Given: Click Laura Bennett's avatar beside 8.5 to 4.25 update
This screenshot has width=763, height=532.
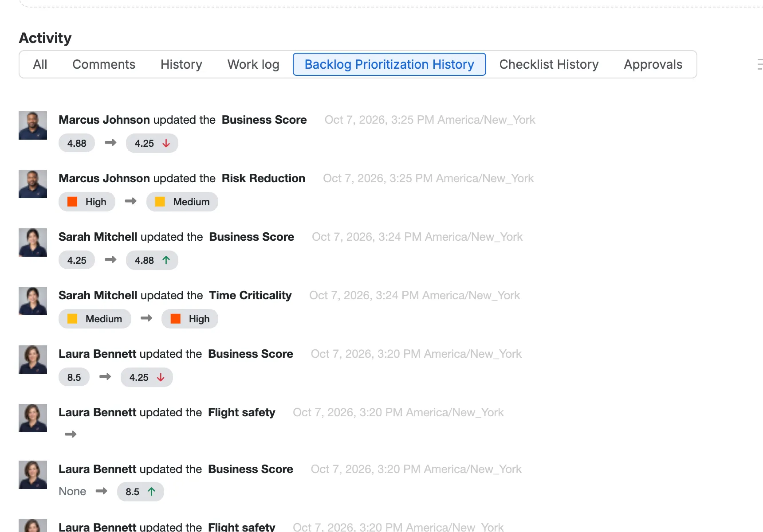Looking at the screenshot, I should tap(33, 360).
